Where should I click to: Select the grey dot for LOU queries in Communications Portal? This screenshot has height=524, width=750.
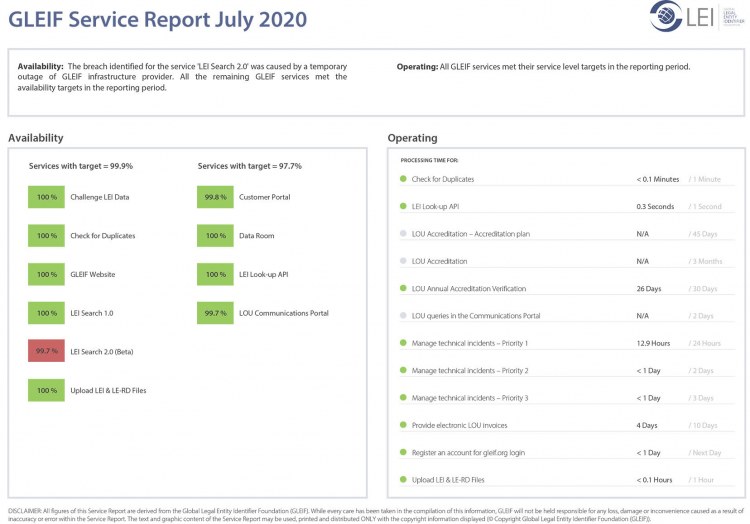[403, 316]
